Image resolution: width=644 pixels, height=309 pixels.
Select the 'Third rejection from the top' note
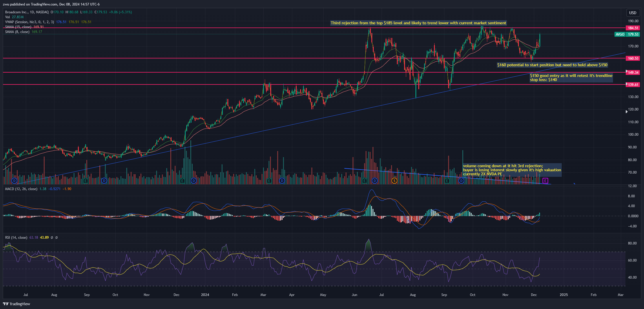(418, 23)
